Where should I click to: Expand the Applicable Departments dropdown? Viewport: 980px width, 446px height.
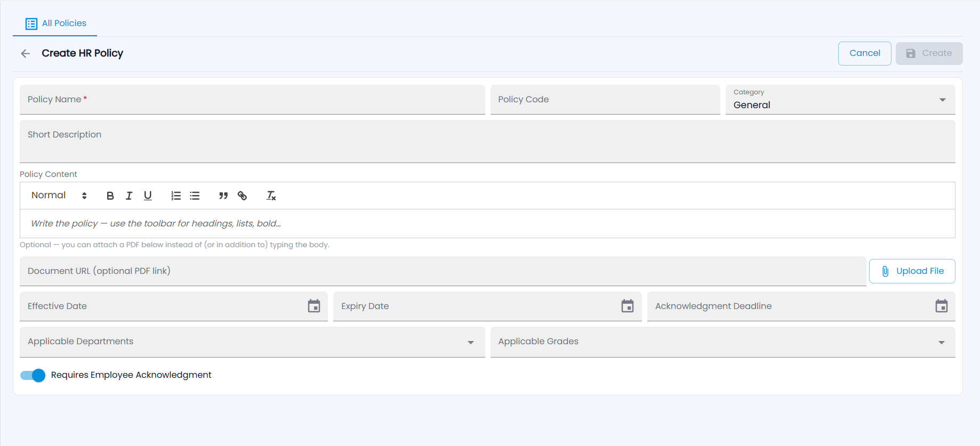[x=252, y=342]
